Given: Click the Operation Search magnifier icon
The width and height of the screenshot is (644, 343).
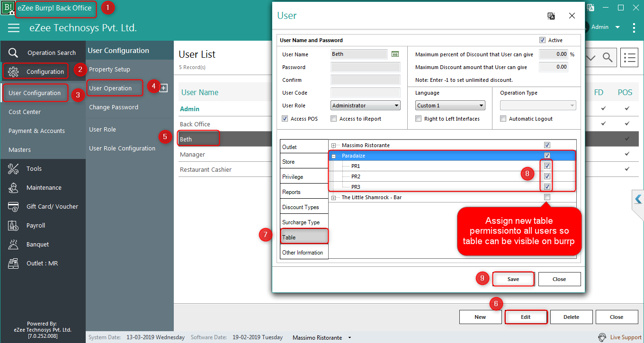Looking at the screenshot, I should tap(13, 53).
